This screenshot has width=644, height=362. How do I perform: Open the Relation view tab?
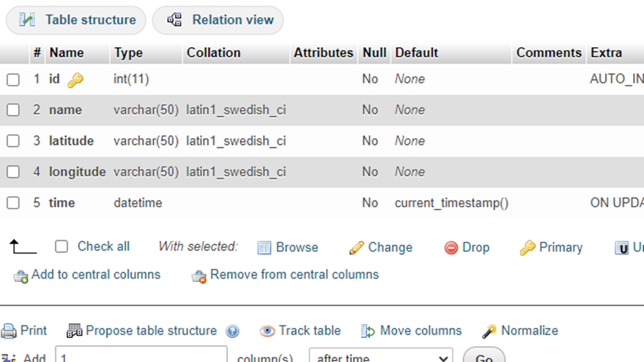(218, 21)
